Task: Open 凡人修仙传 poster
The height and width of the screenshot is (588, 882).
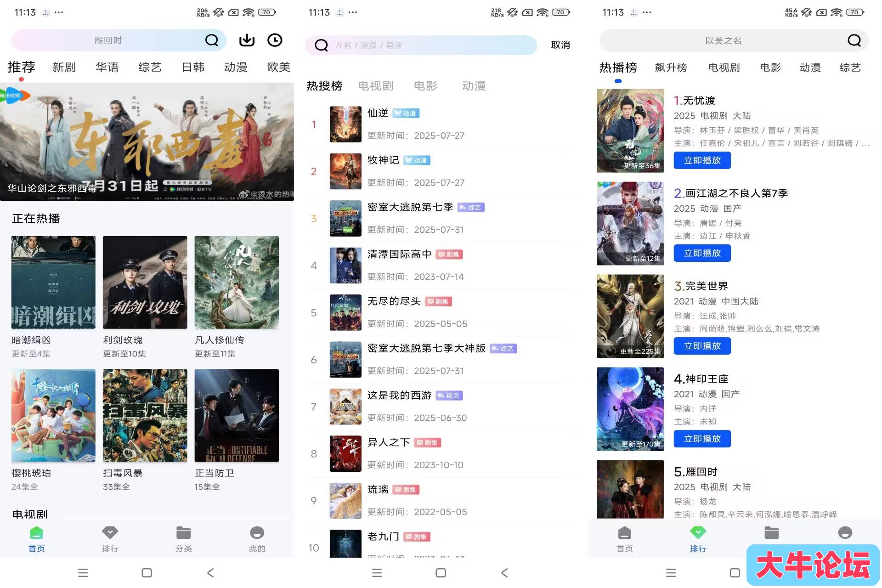Action: (237, 283)
